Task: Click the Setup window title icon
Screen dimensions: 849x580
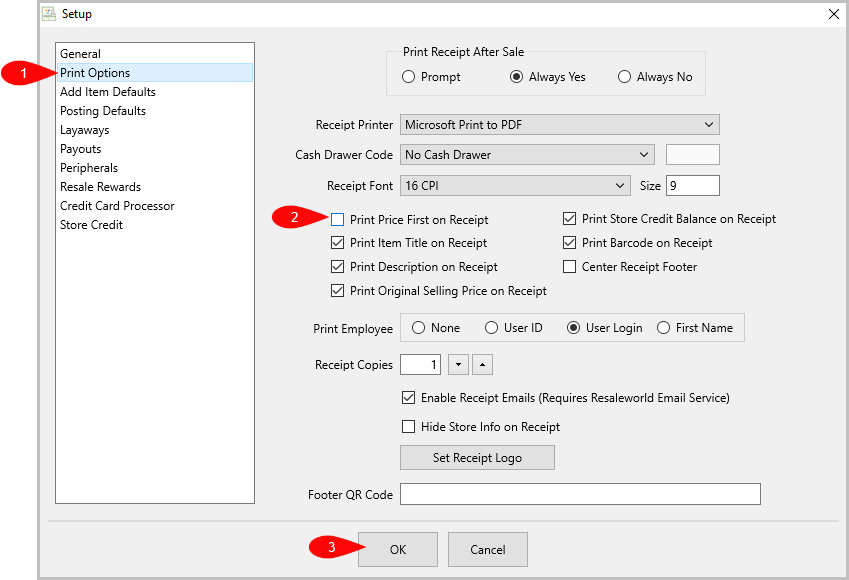Action: [49, 14]
